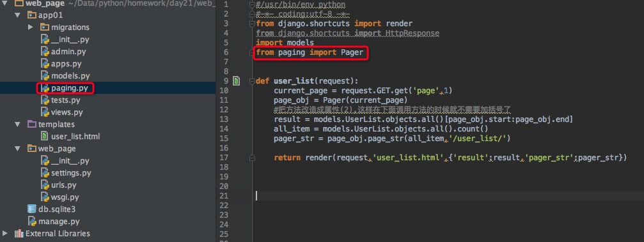
Task: Click the tests.py Python file icon
Action: [45, 100]
